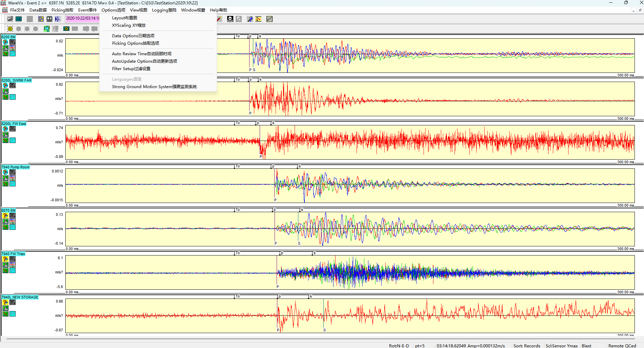Click the scatter plot line icon in toolbar

(270, 19)
